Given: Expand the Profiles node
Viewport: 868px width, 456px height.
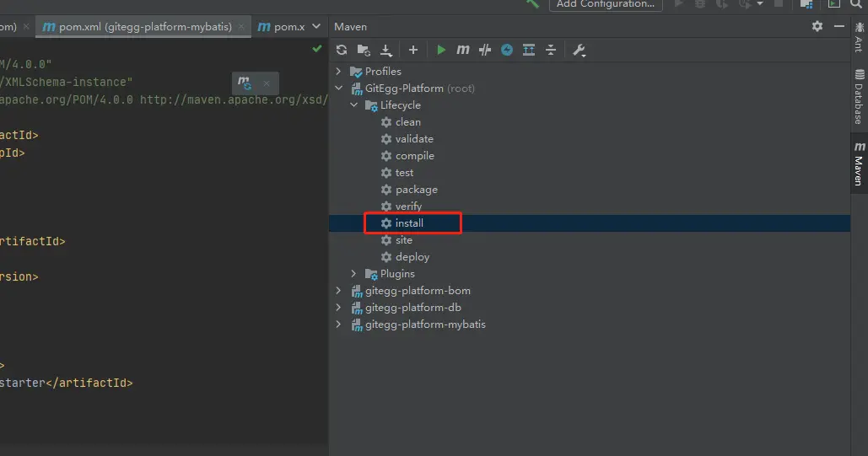Looking at the screenshot, I should pyautogui.click(x=339, y=72).
